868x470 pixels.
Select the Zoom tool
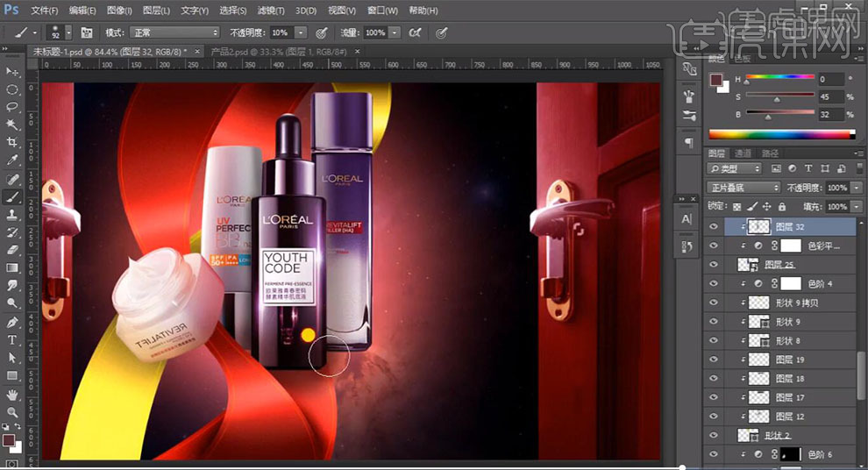pyautogui.click(x=11, y=412)
